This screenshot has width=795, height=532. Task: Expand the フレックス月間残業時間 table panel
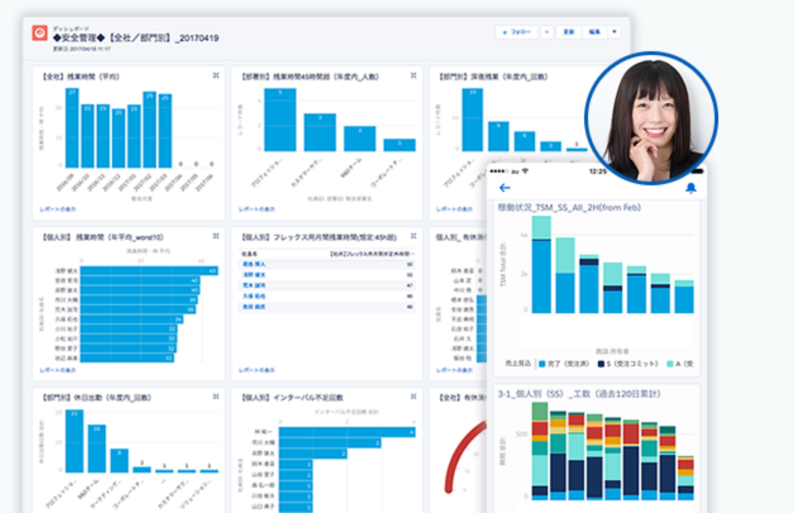pos(413,236)
